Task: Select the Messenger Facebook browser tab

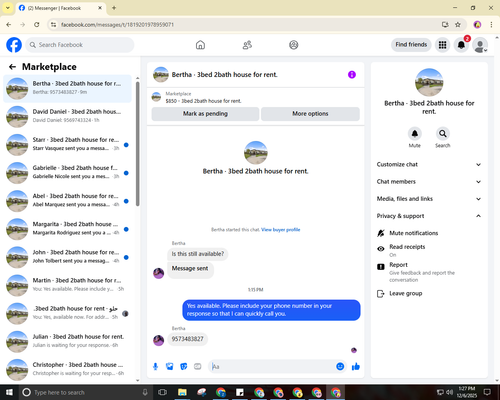Action: tap(60, 8)
